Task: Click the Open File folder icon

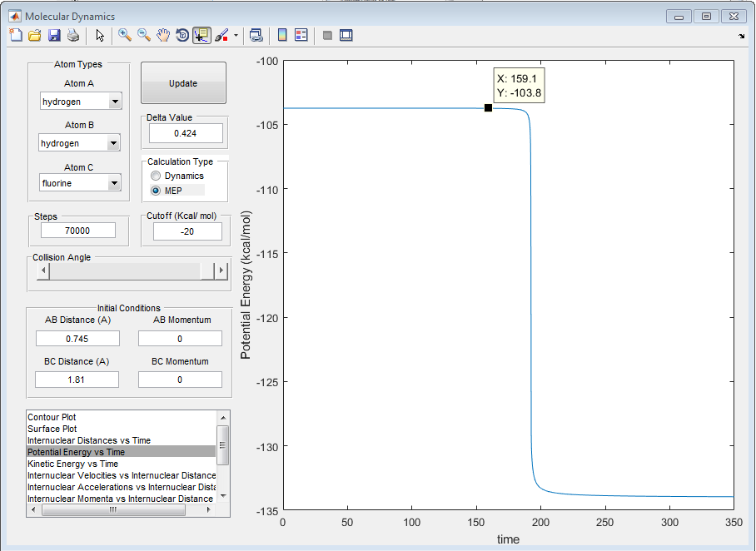Action: tap(35, 35)
